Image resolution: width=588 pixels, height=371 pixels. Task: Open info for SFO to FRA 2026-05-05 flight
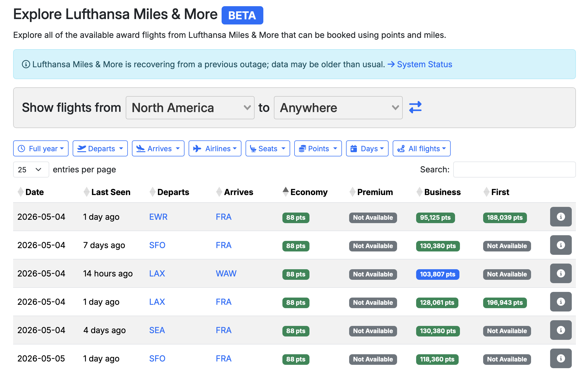pyautogui.click(x=561, y=358)
